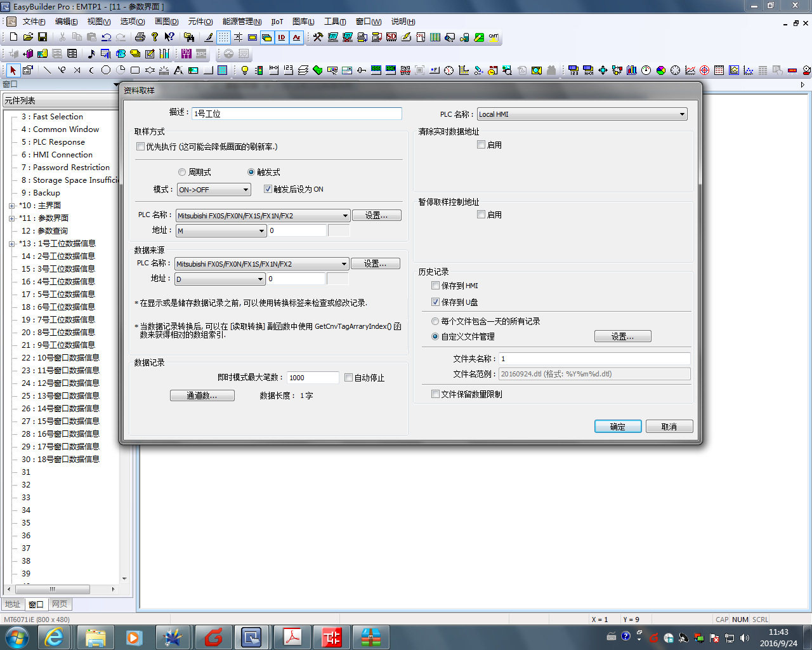812x650 pixels.
Task: Toggle the grid display toolbar icon
Action: click(x=223, y=37)
